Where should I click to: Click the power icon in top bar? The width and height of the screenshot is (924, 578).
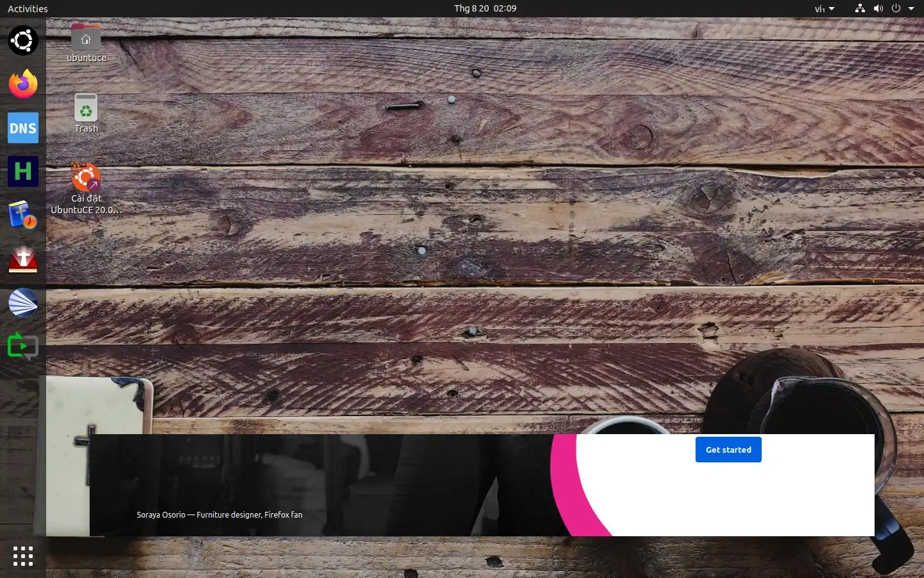pyautogui.click(x=896, y=8)
